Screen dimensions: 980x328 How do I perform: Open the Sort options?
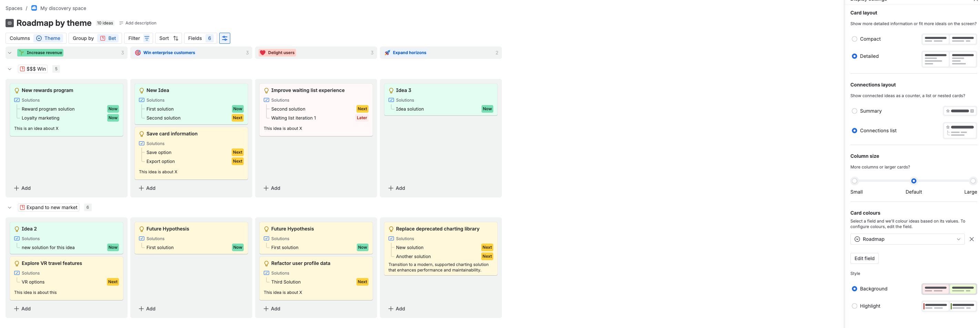(x=169, y=38)
